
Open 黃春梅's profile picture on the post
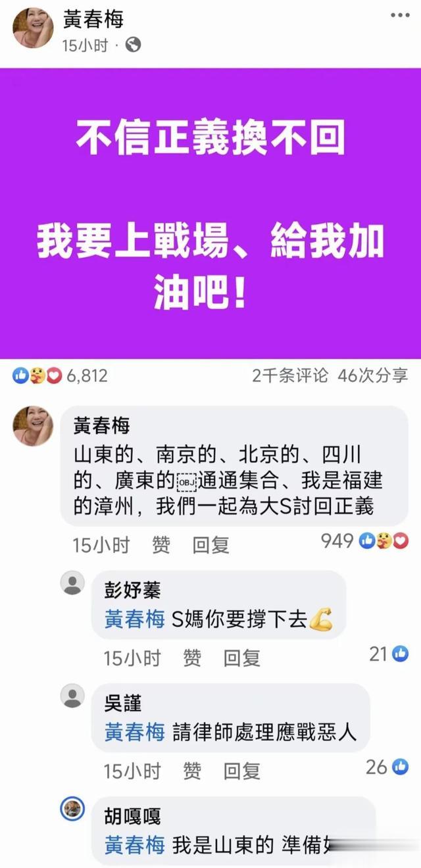coord(32,28)
